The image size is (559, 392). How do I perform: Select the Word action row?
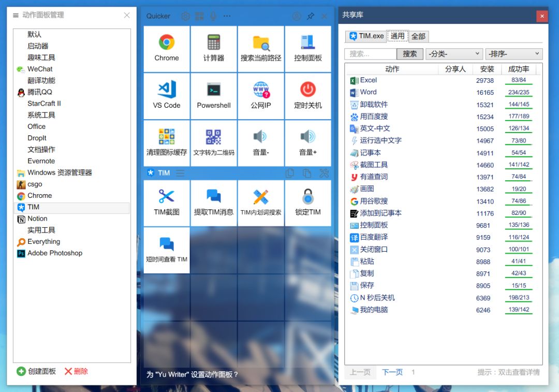pyautogui.click(x=442, y=92)
